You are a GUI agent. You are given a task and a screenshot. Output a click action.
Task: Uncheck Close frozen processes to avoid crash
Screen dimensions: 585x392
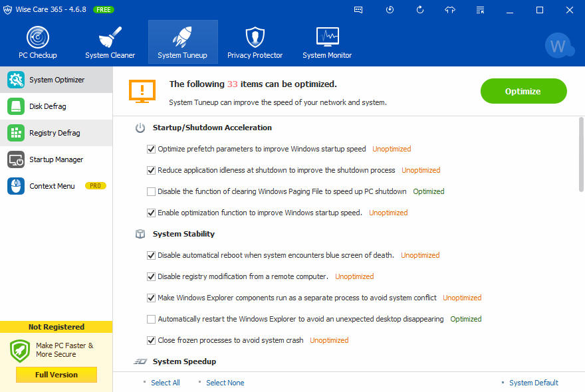(x=151, y=341)
